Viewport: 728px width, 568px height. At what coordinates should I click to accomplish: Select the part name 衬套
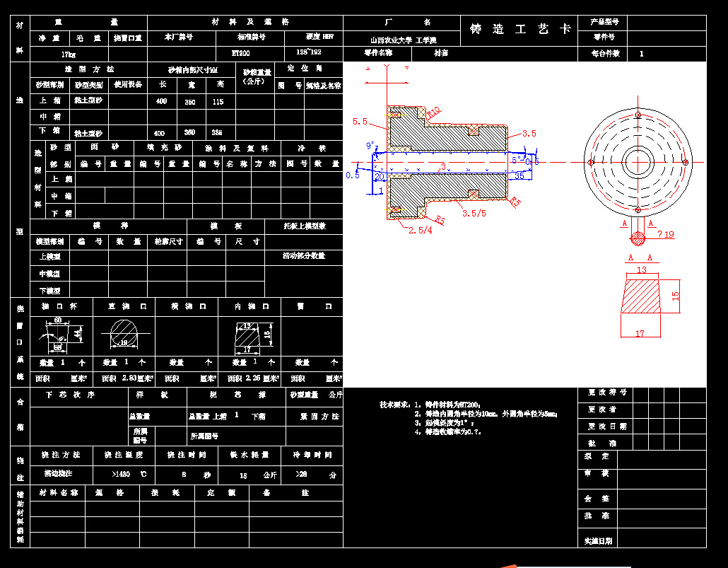(440, 53)
